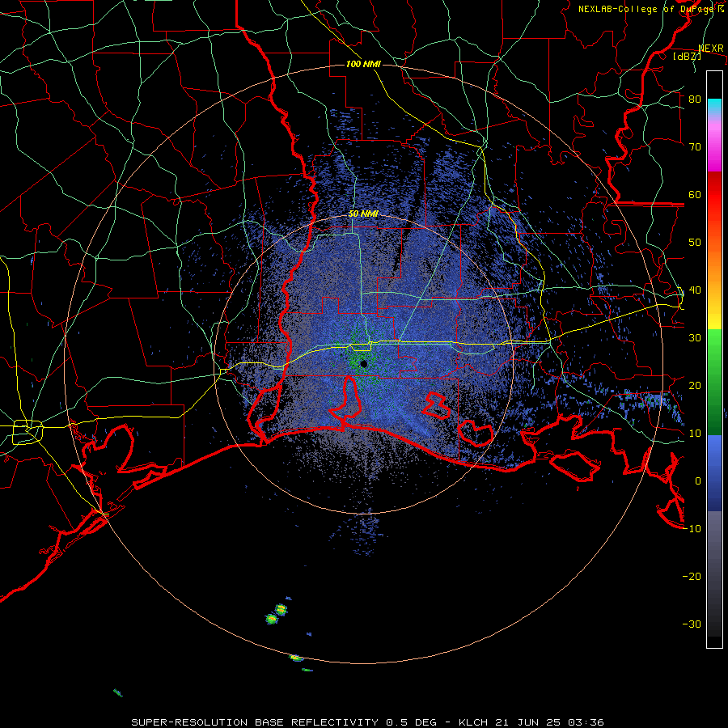Viewport: 728px width, 728px height.
Task: Click the 40 value on the dBZ scale
Action: click(695, 290)
